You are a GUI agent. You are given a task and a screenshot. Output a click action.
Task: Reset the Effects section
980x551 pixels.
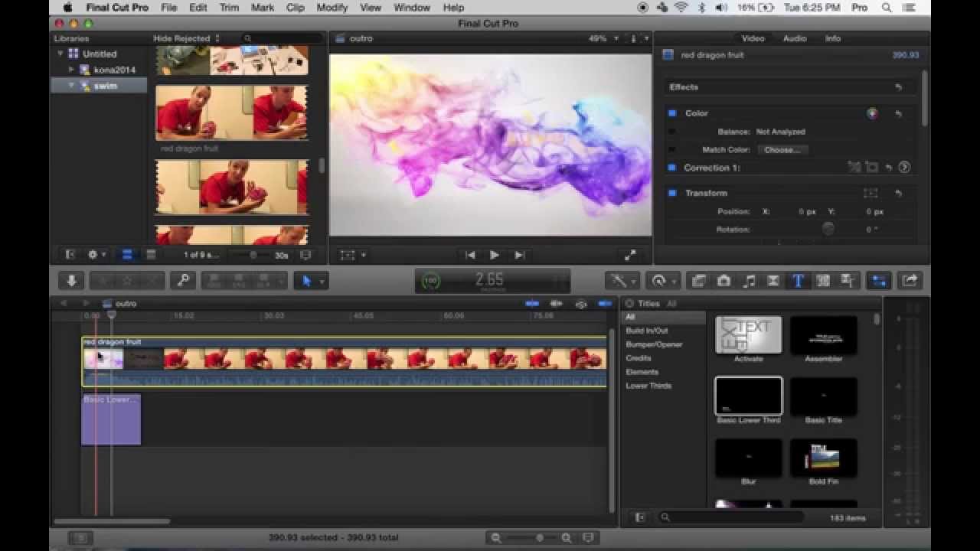click(899, 87)
